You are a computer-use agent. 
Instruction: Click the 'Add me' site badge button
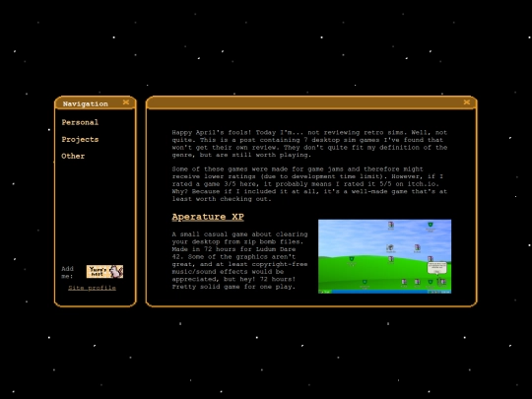(104, 272)
